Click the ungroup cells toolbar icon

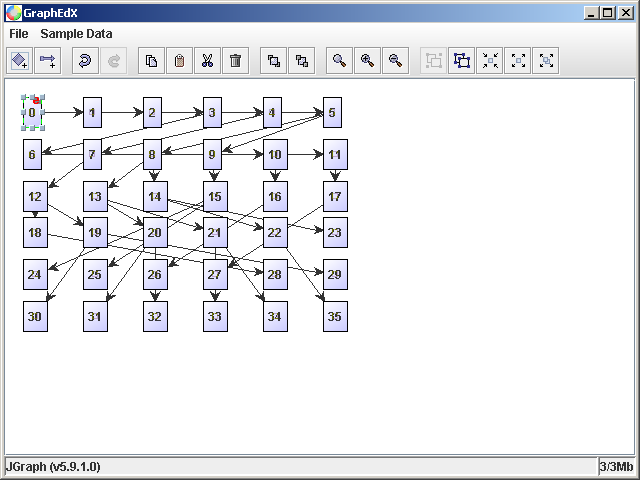coord(461,61)
